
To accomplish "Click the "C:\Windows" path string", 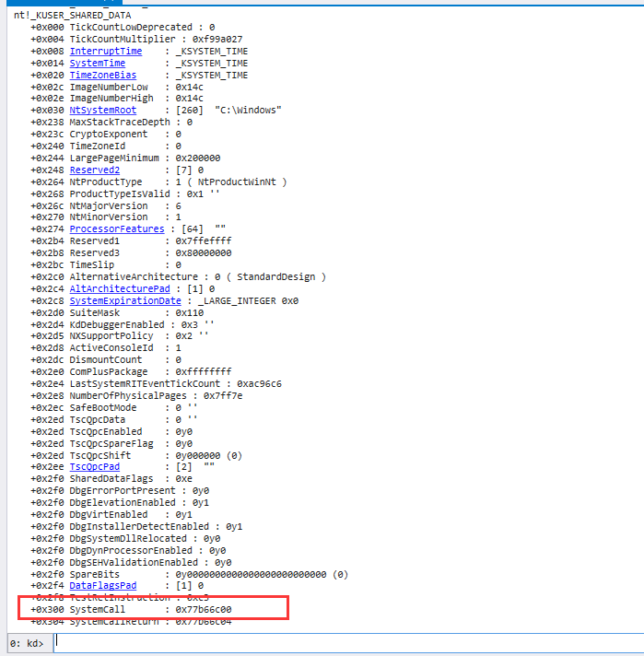I will coord(249,111).
